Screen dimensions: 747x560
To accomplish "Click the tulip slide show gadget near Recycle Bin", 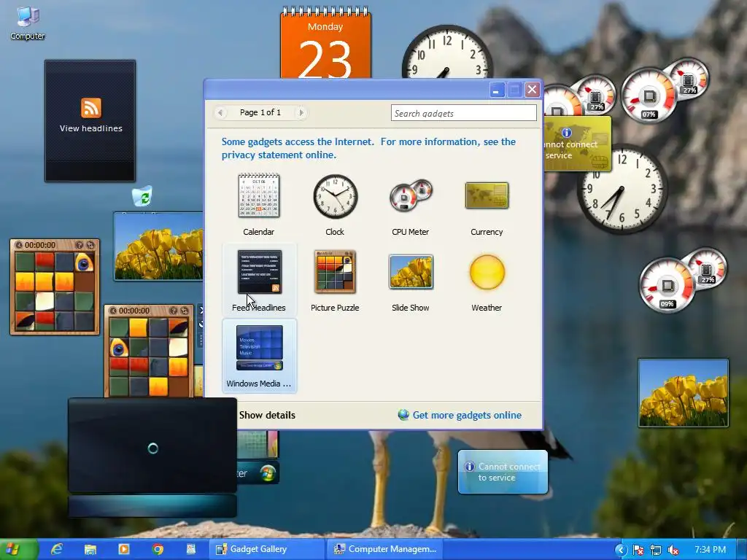I will pos(158,246).
